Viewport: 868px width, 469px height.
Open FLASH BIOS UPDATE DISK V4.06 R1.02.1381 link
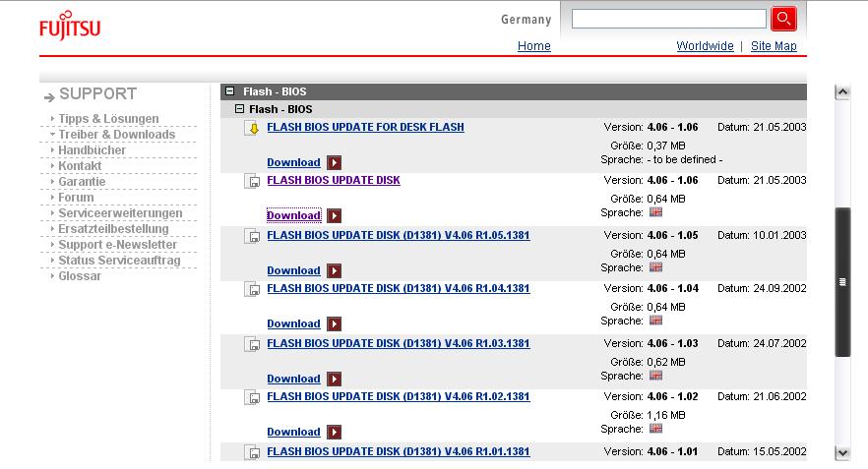[x=398, y=396]
